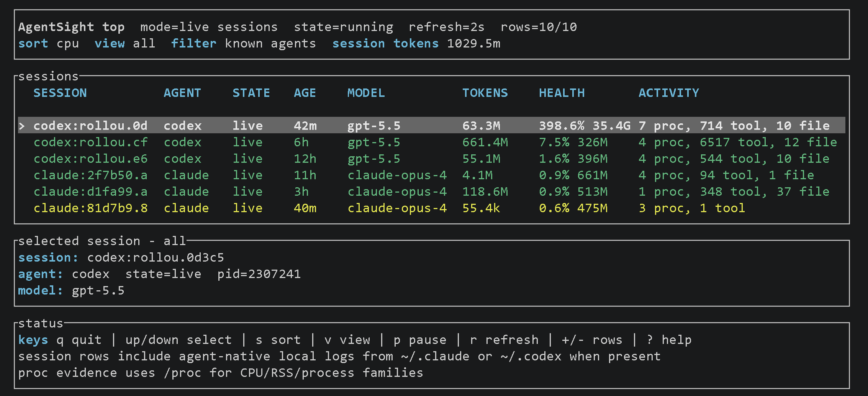Select session row claude:81d7b9.8

click(432, 208)
